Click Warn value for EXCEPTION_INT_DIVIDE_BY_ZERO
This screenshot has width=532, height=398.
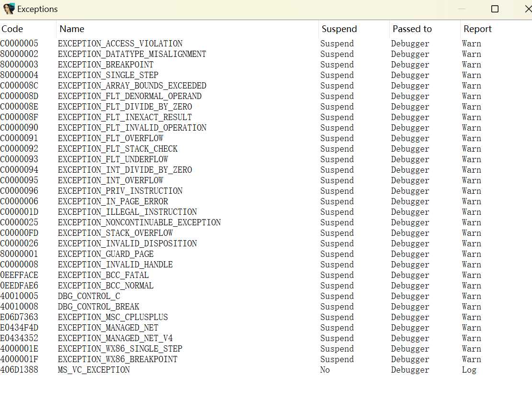click(471, 170)
